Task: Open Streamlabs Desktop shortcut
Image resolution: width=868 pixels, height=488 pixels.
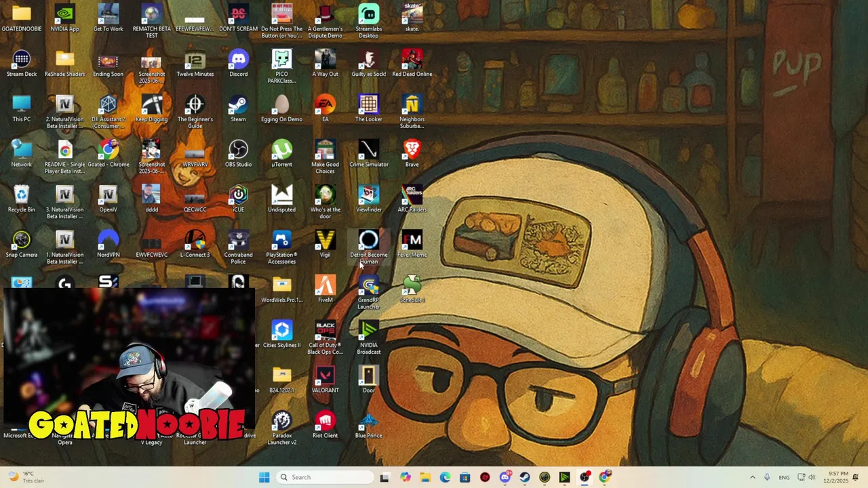Action: click(368, 20)
